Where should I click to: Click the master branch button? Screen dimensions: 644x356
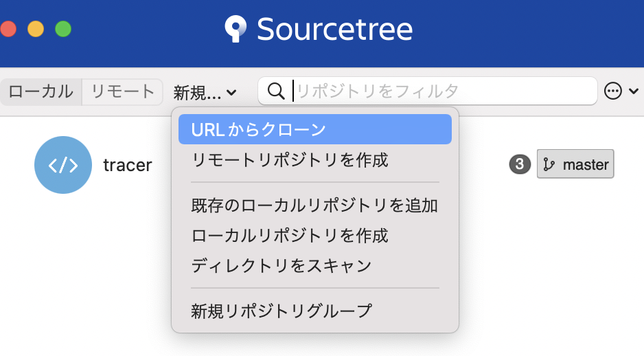(575, 164)
